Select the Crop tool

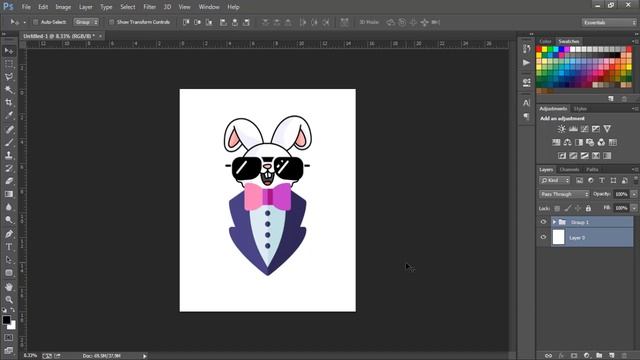click(9, 102)
